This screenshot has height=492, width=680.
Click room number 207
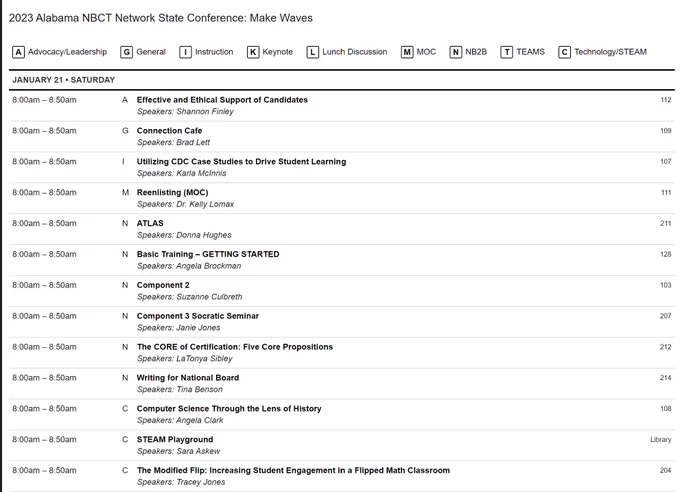tap(666, 316)
